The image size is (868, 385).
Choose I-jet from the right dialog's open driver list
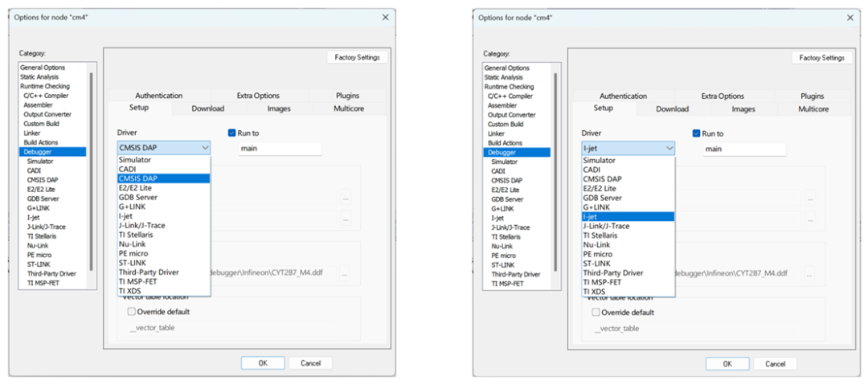pyautogui.click(x=628, y=216)
